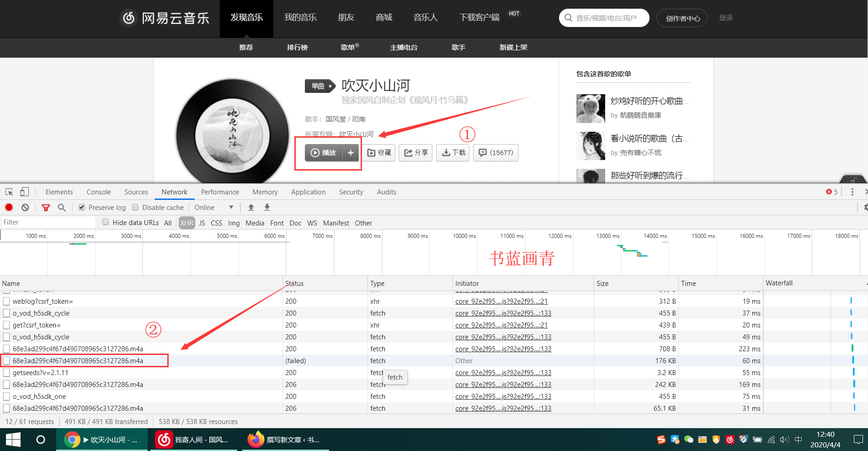The width and height of the screenshot is (868, 451).
Task: Click the 13000 ms marker in timeline overview
Action: click(607, 236)
